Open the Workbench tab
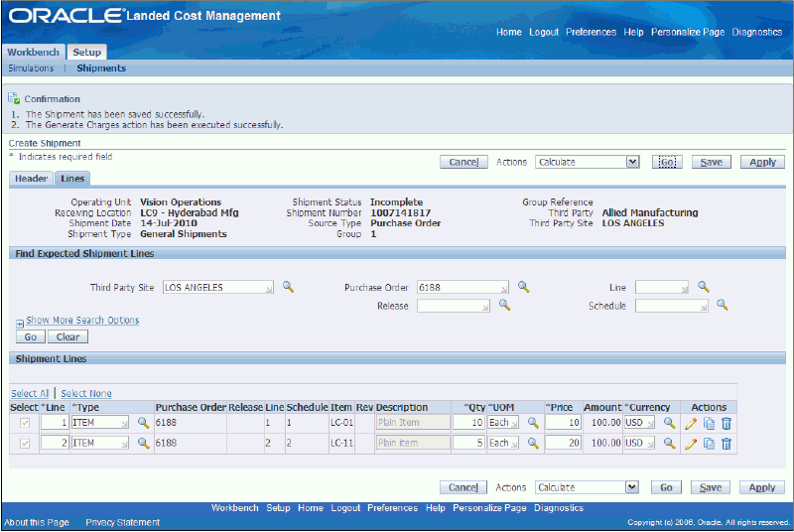Viewport: 794px width, 532px height. pyautogui.click(x=34, y=52)
